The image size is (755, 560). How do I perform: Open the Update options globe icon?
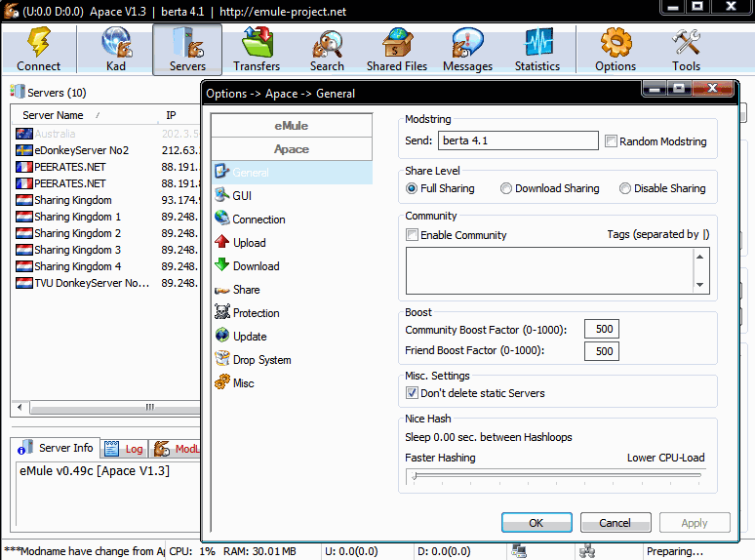(221, 336)
